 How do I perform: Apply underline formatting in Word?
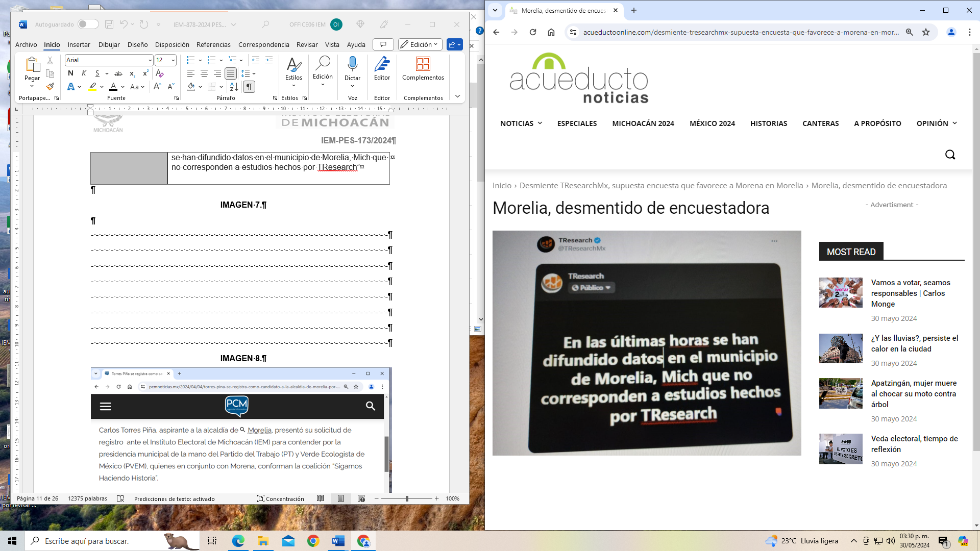(97, 73)
